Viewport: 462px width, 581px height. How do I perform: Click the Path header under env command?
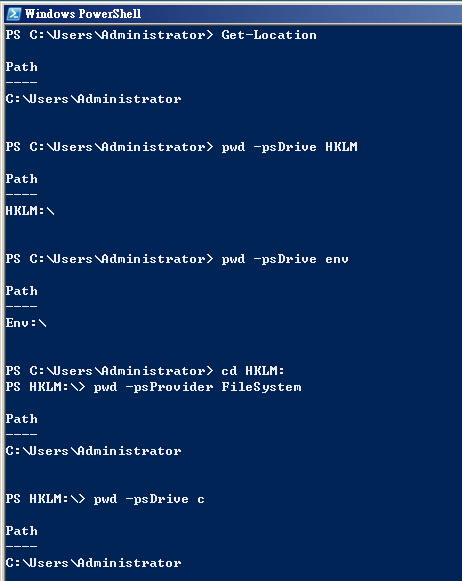click(21, 291)
